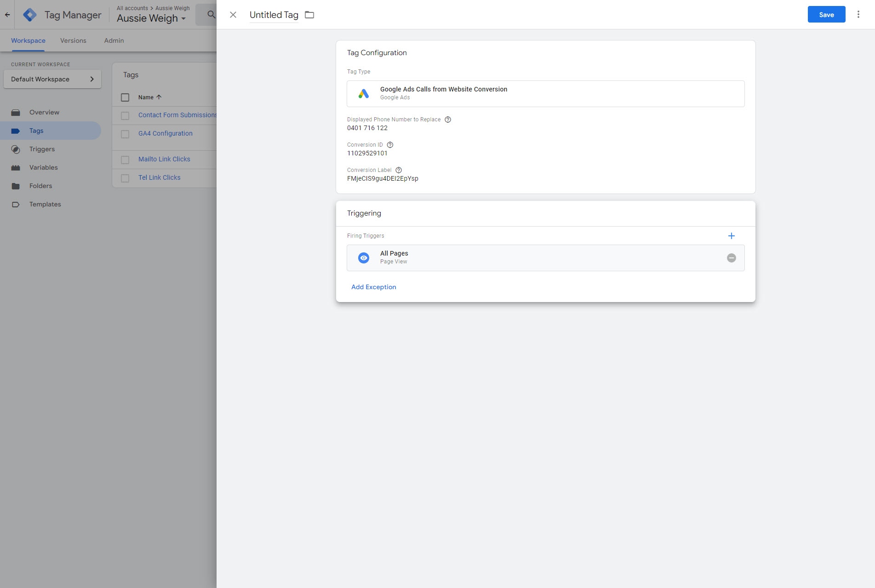Close the tag editor panel
This screenshot has height=588, width=875.
click(x=233, y=15)
